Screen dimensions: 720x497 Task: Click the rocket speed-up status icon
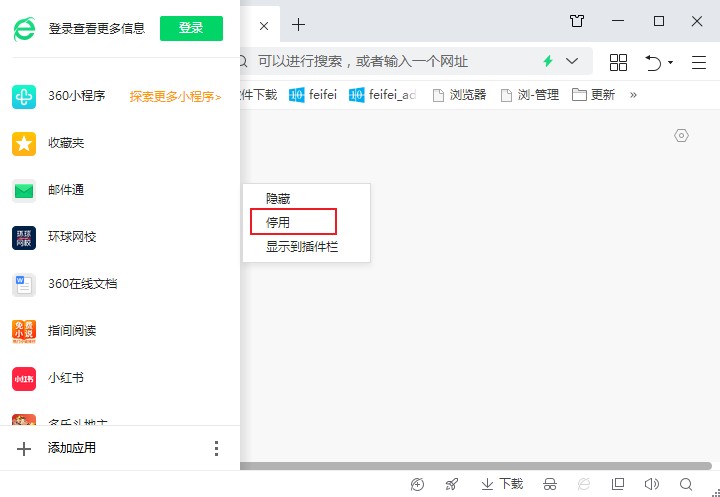tap(452, 484)
